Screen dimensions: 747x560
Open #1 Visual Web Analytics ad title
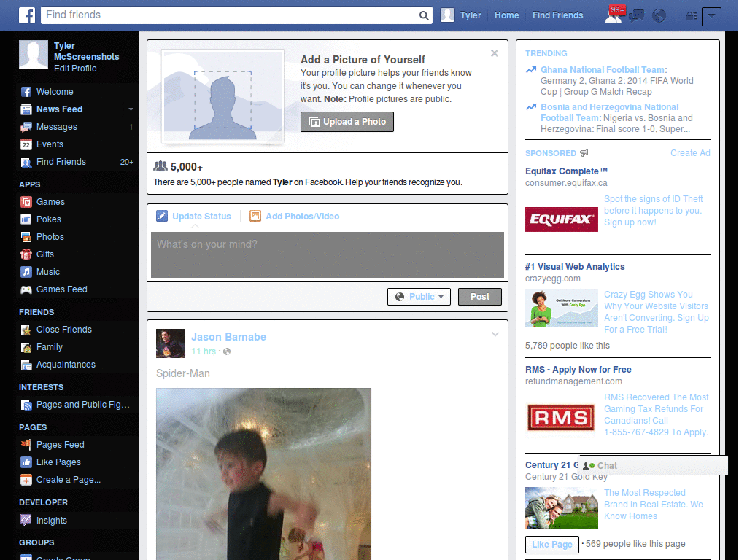575,267
